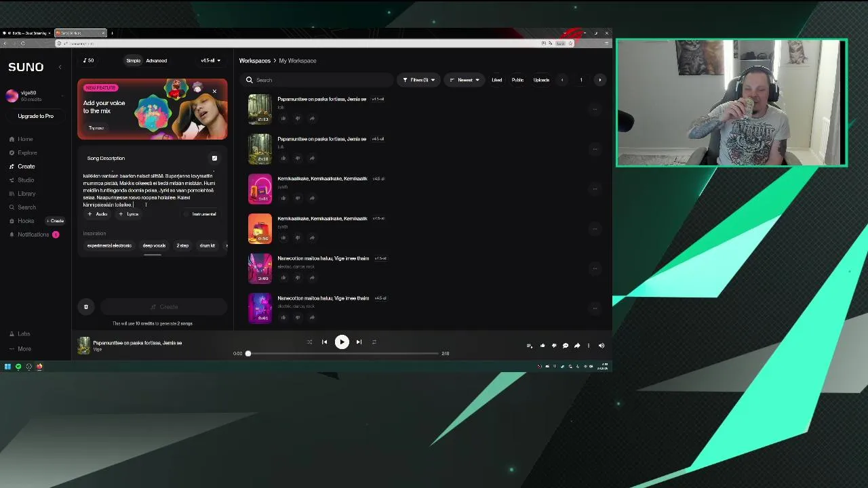The height and width of the screenshot is (488, 868).
Task: Toggle shuffle in the player bar
Action: [x=309, y=342]
